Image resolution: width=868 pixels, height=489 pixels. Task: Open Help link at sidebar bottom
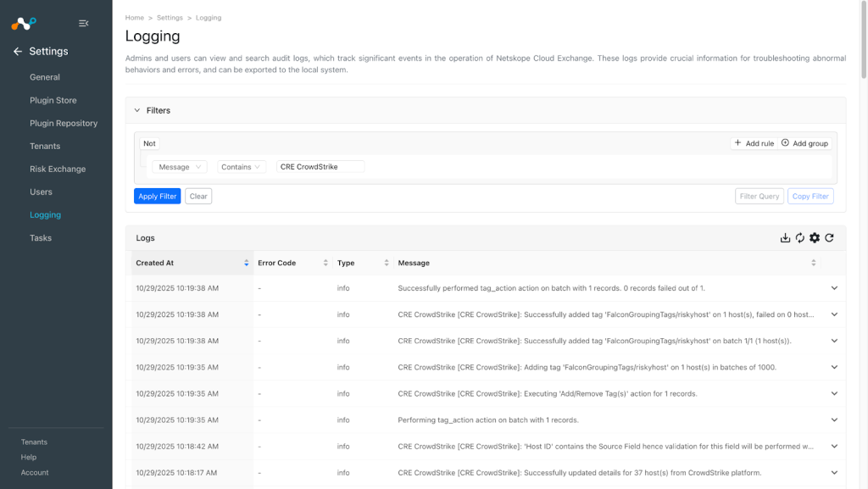point(29,458)
